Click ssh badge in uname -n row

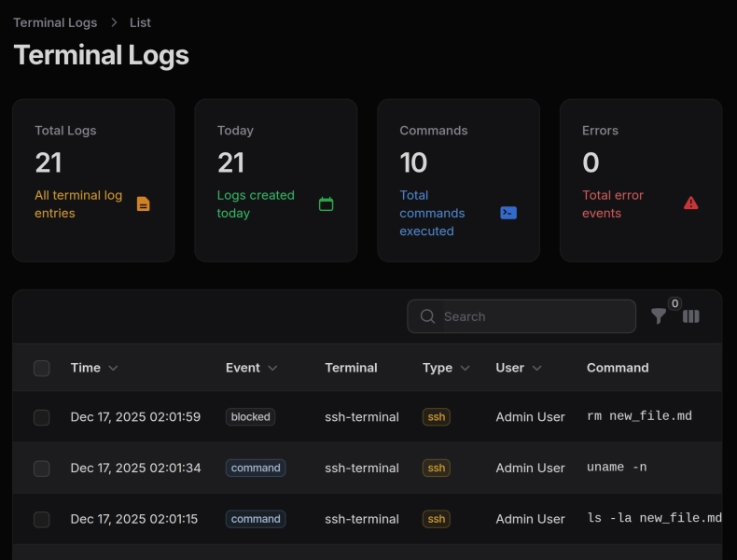437,468
